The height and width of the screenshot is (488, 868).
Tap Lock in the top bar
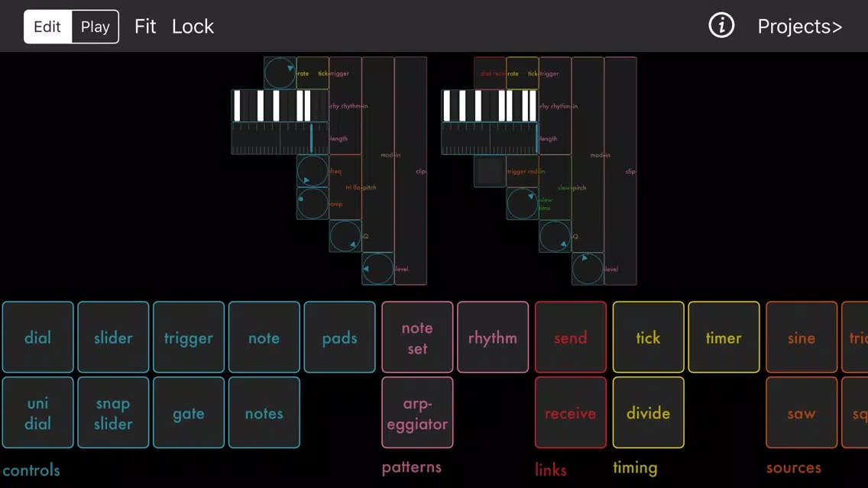tap(193, 26)
